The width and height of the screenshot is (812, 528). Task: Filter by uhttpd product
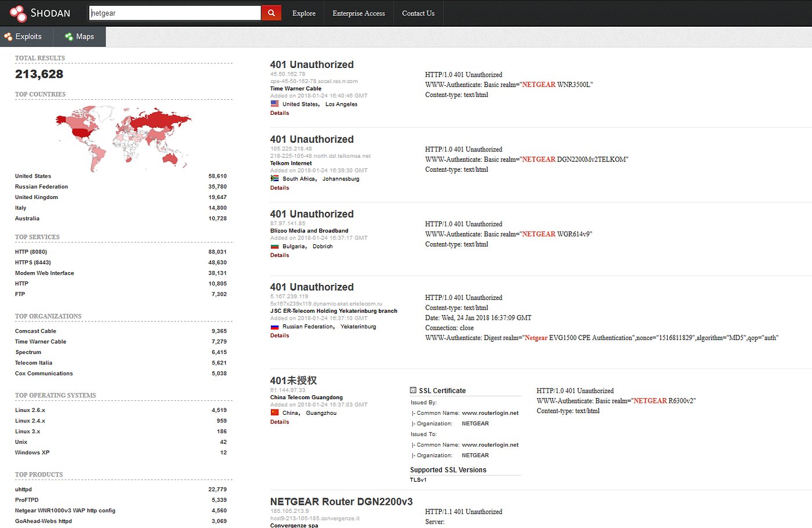pos(23,490)
